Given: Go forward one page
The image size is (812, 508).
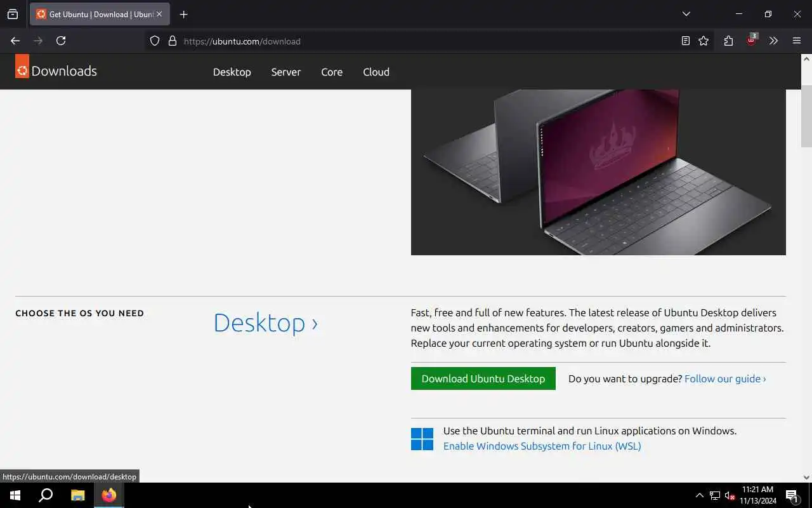Looking at the screenshot, I should click(x=38, y=41).
